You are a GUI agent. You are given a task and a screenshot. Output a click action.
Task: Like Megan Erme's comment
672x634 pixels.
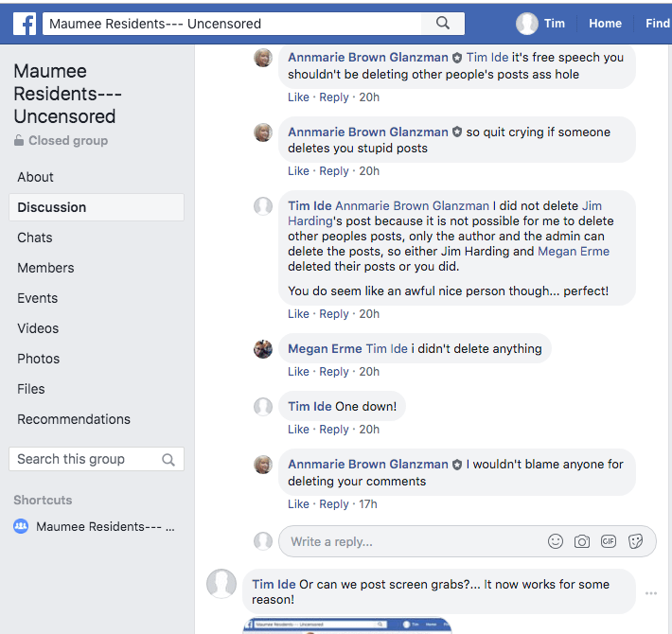coord(298,372)
